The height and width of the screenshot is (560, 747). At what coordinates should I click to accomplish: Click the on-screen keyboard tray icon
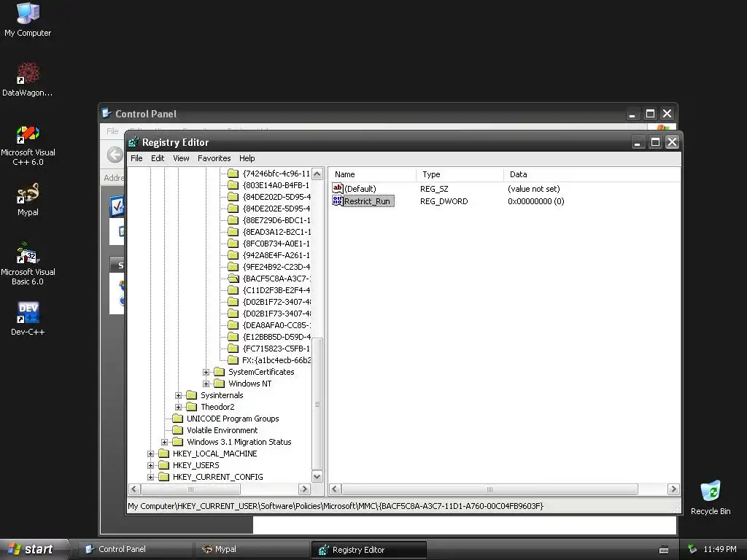click(664, 550)
